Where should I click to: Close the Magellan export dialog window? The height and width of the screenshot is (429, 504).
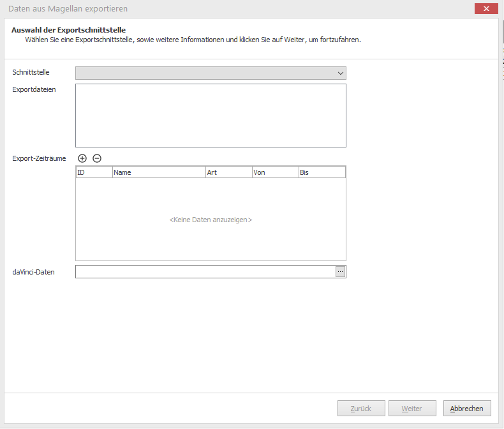tap(486, 9)
